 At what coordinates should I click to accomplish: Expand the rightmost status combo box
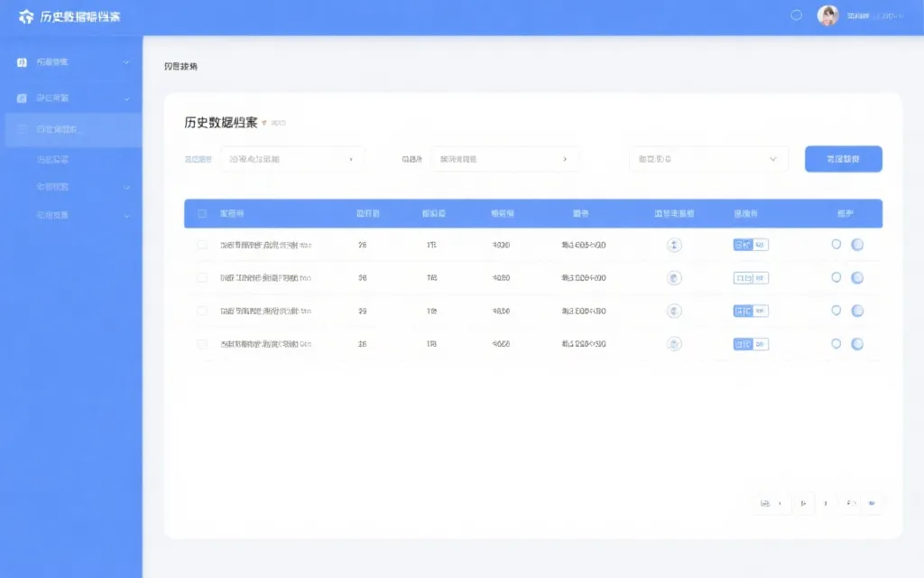708,158
